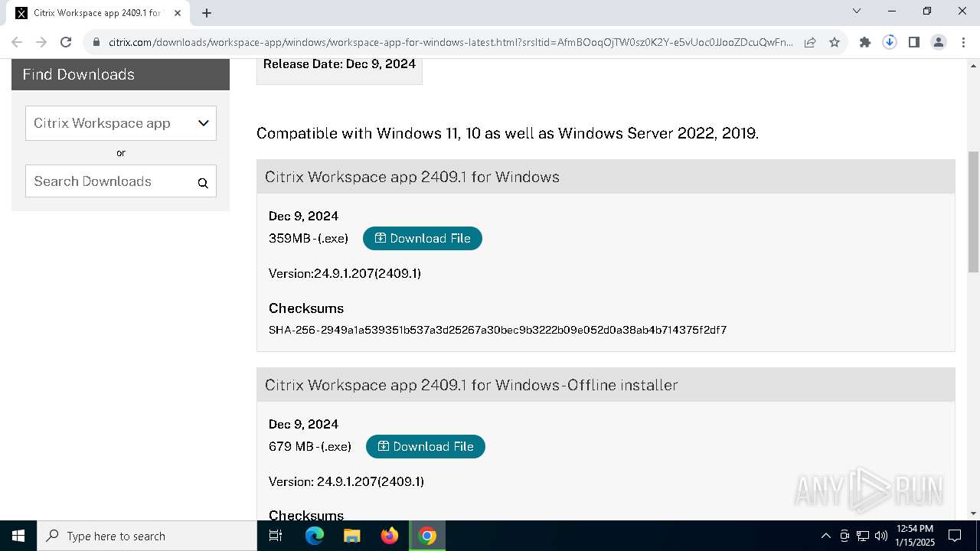Select the SHA-256 checksum text

tap(498, 330)
